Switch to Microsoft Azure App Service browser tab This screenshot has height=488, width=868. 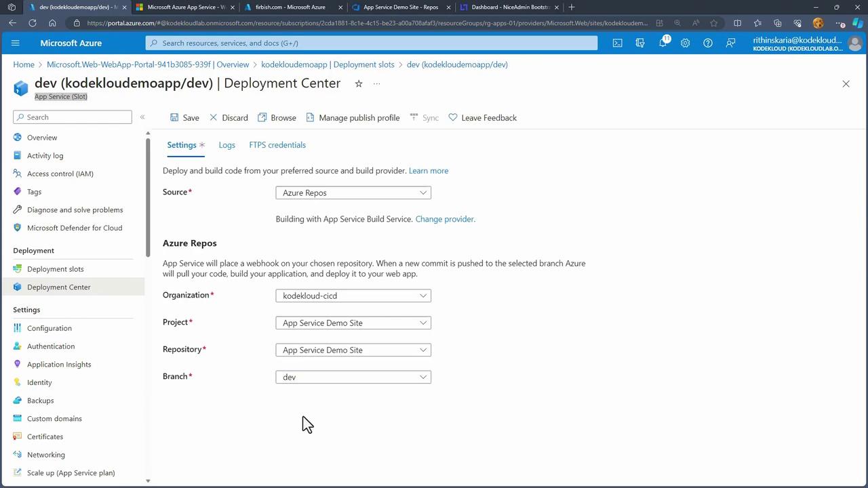[x=184, y=7]
